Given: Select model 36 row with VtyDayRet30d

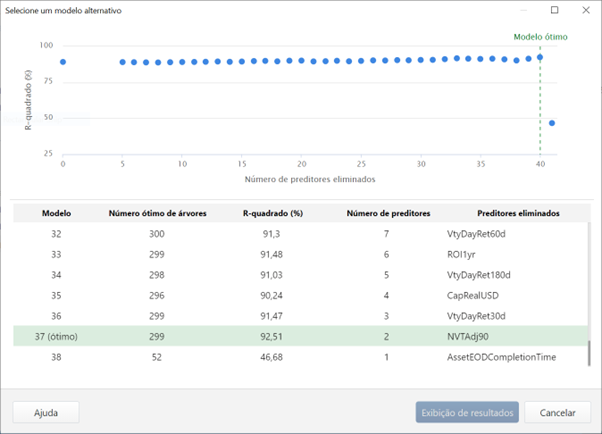Looking at the screenshot, I should click(x=300, y=317).
